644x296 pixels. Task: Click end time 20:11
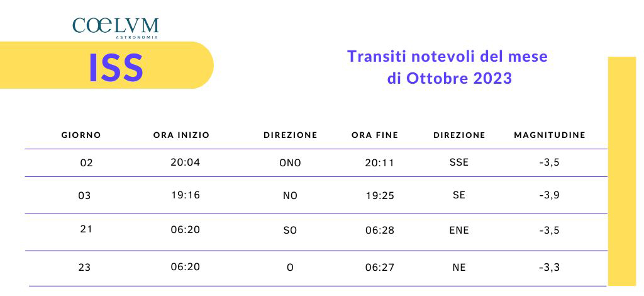380,162
